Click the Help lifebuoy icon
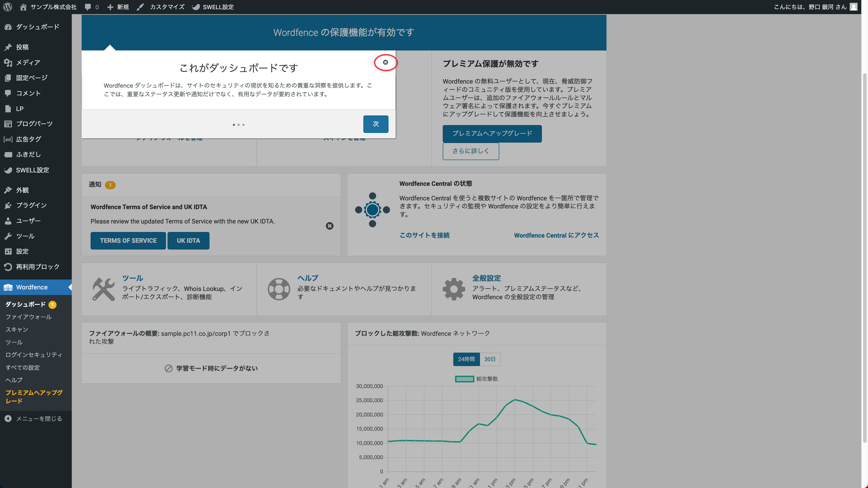 point(279,289)
